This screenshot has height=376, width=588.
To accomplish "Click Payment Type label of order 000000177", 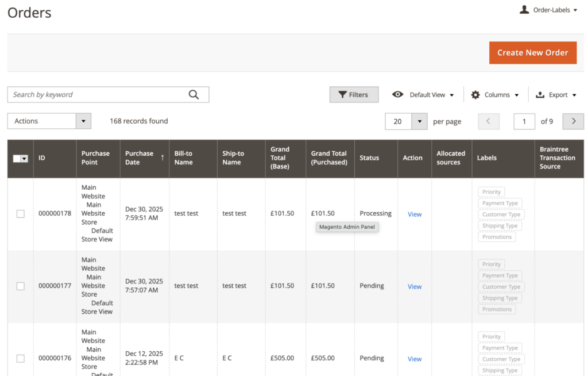I will coord(500,276).
